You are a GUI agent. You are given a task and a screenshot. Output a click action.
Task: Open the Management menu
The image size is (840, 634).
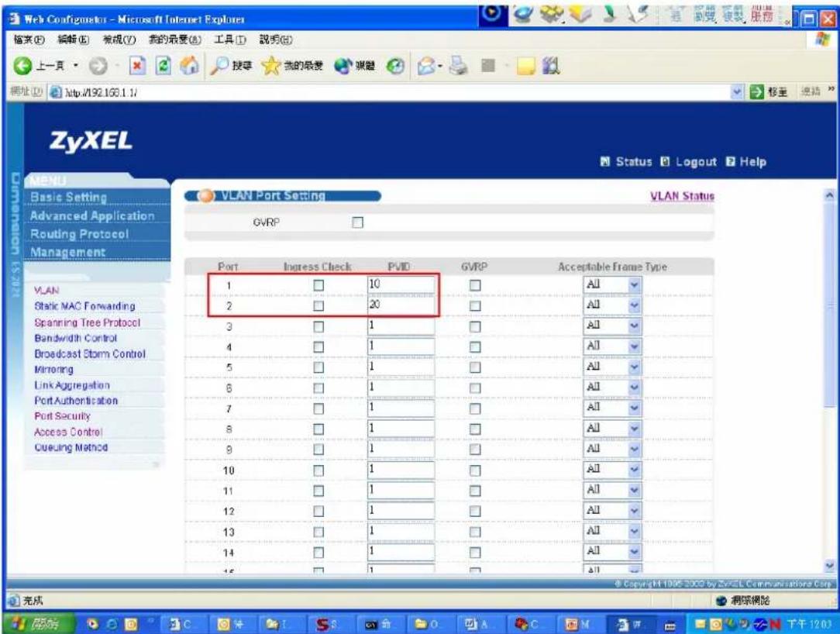tap(67, 253)
